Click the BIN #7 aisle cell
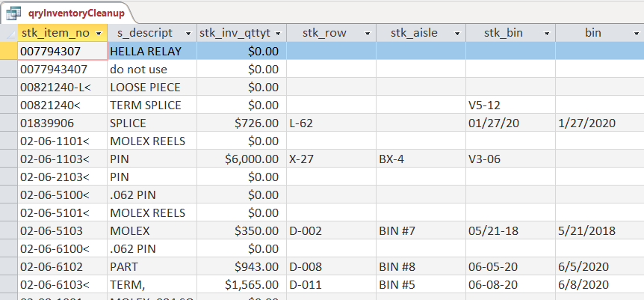 [x=421, y=230]
